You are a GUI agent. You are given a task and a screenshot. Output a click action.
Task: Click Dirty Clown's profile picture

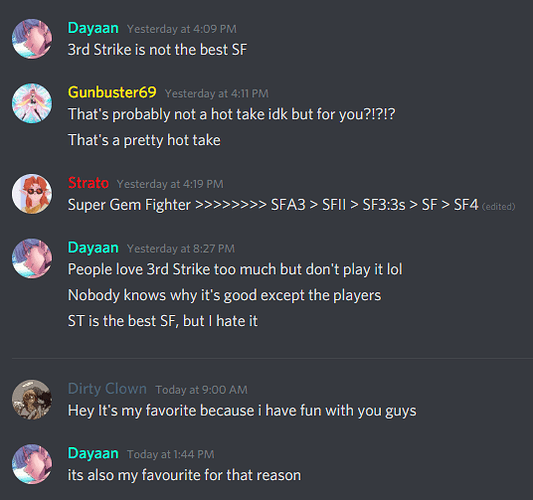coord(32,399)
